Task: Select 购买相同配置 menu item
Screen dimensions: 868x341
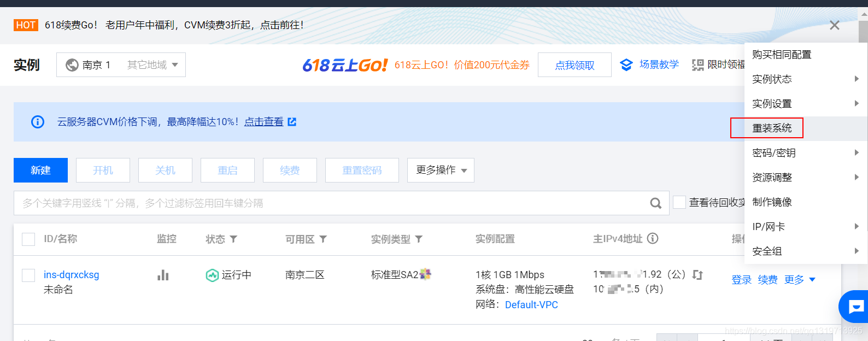Action: [x=806, y=55]
